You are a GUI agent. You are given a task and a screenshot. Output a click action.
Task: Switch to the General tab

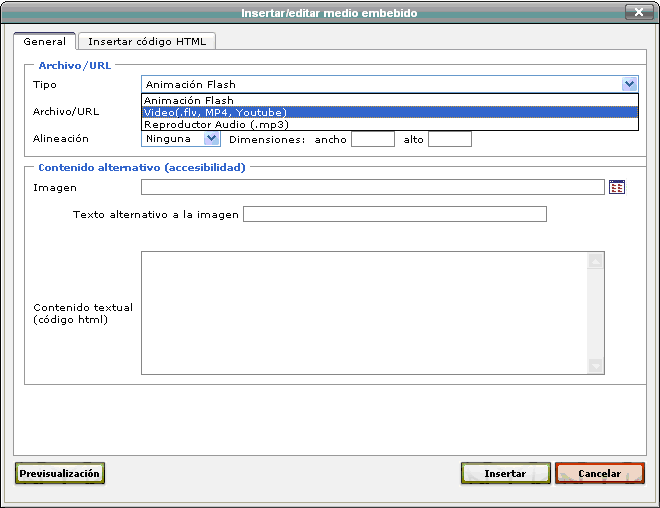(44, 42)
